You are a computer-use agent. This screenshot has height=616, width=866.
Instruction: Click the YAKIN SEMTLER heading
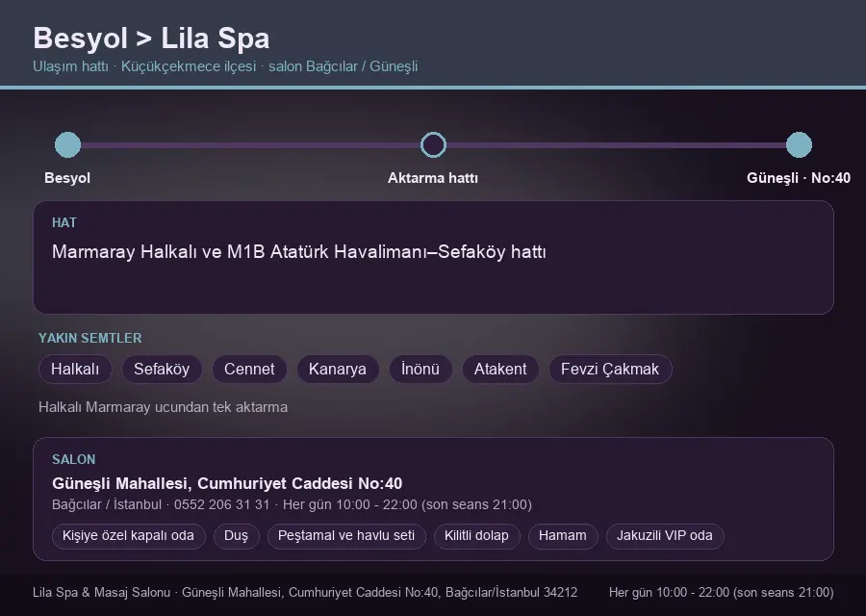pyautogui.click(x=90, y=338)
